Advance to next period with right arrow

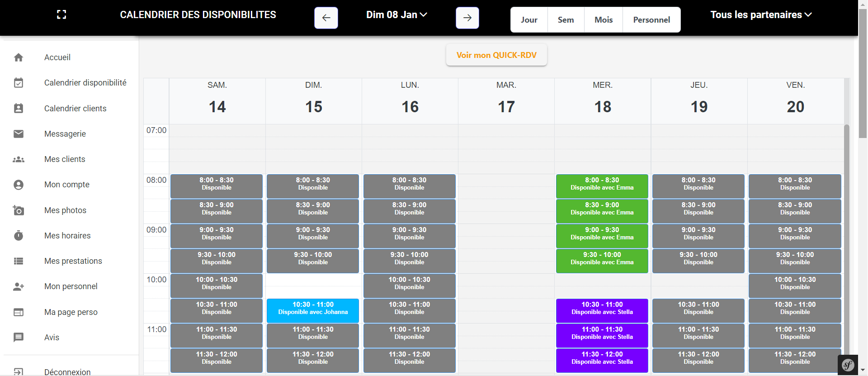467,18
